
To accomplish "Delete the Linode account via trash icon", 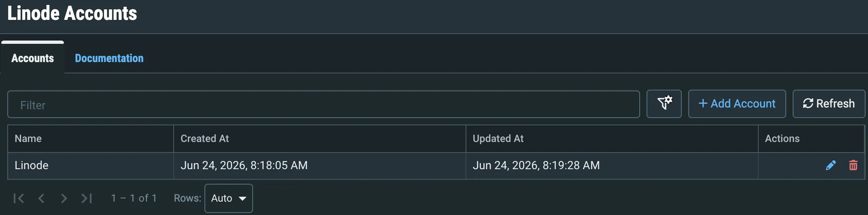I will (x=853, y=165).
